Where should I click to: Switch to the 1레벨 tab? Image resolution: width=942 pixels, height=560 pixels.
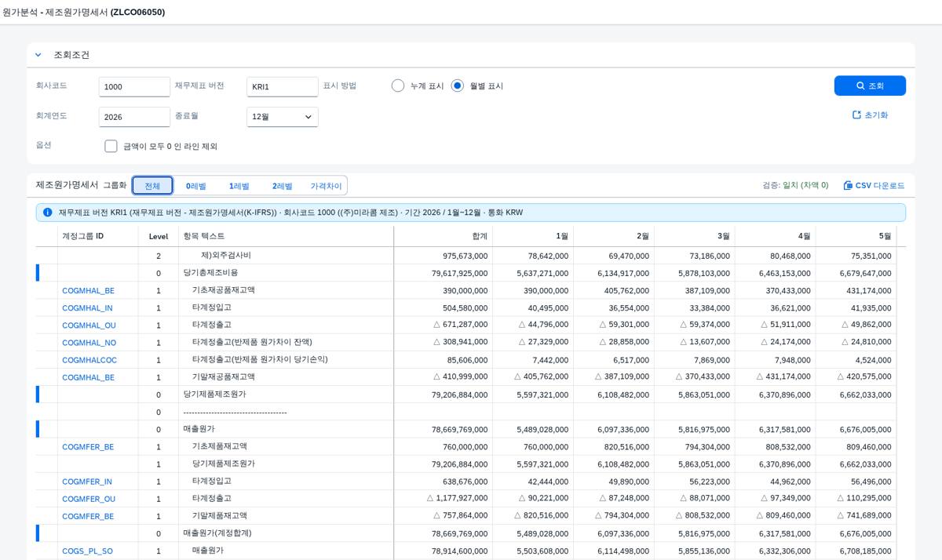(x=239, y=186)
